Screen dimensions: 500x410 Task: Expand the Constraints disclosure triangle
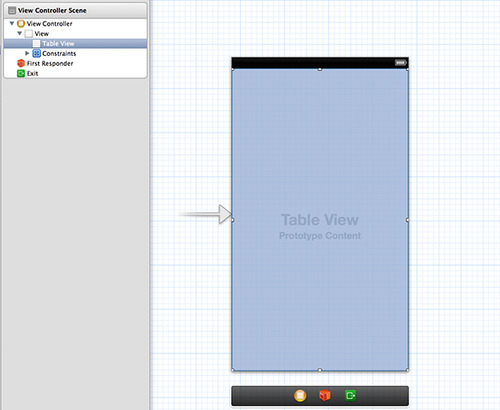pos(27,53)
